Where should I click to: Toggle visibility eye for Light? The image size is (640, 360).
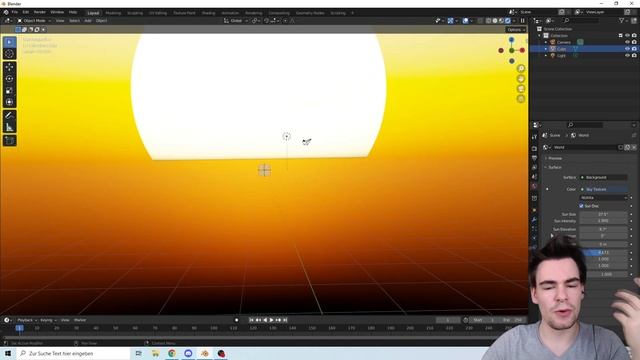click(x=627, y=55)
